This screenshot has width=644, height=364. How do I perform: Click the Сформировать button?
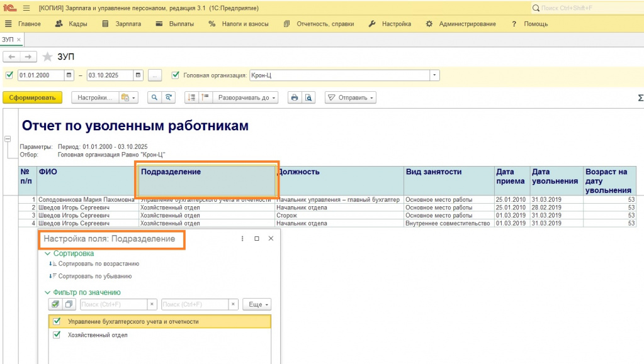point(33,97)
